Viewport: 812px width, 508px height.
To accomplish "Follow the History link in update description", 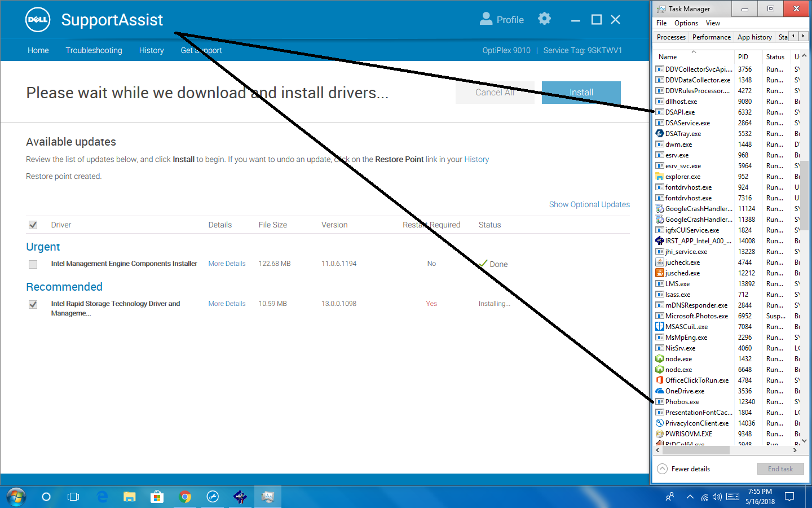I will point(476,160).
